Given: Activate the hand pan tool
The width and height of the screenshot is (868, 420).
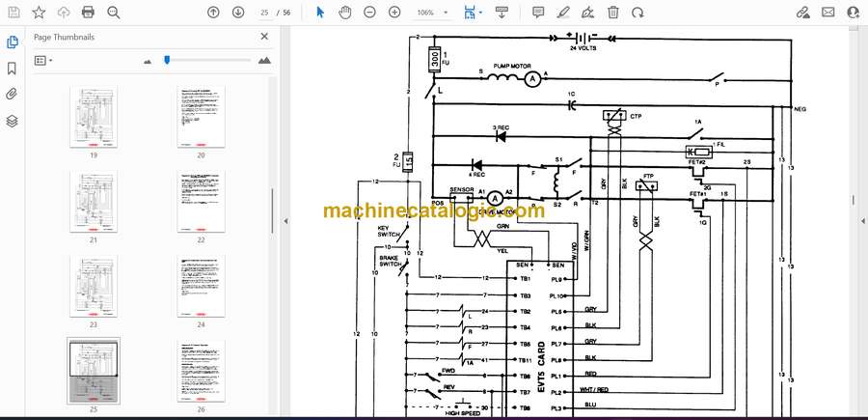Looking at the screenshot, I should point(344,13).
